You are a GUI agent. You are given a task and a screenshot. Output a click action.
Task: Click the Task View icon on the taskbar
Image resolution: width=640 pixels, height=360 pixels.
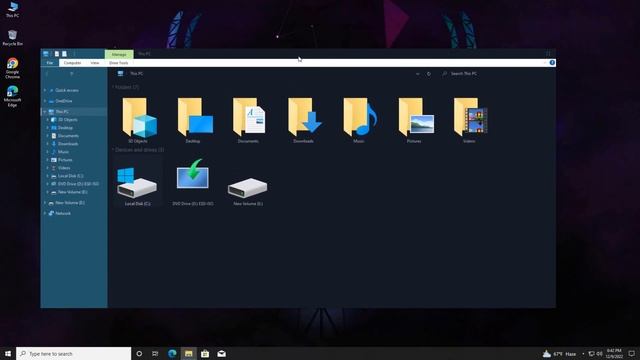[x=155, y=353]
